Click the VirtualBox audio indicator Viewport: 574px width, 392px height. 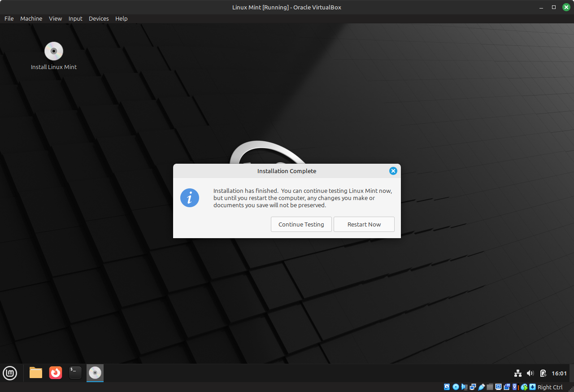point(464,387)
